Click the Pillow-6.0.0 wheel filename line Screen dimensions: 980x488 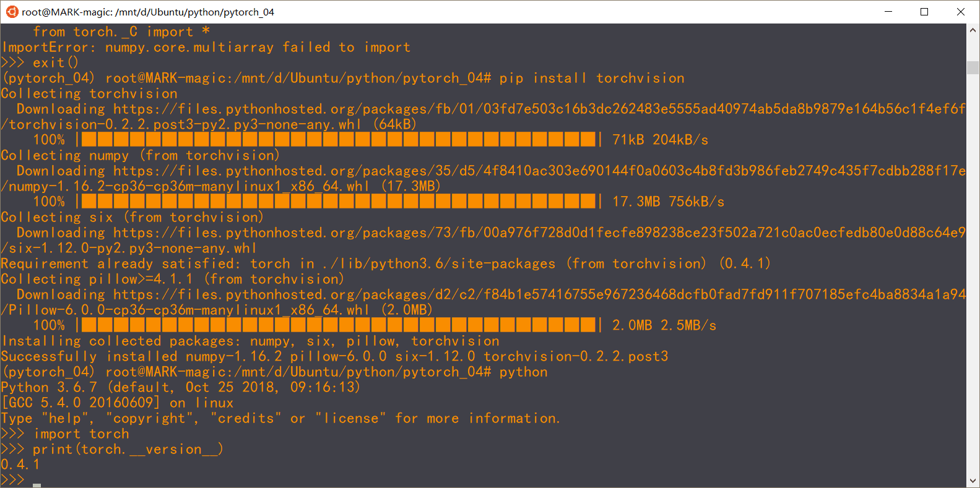[217, 310]
